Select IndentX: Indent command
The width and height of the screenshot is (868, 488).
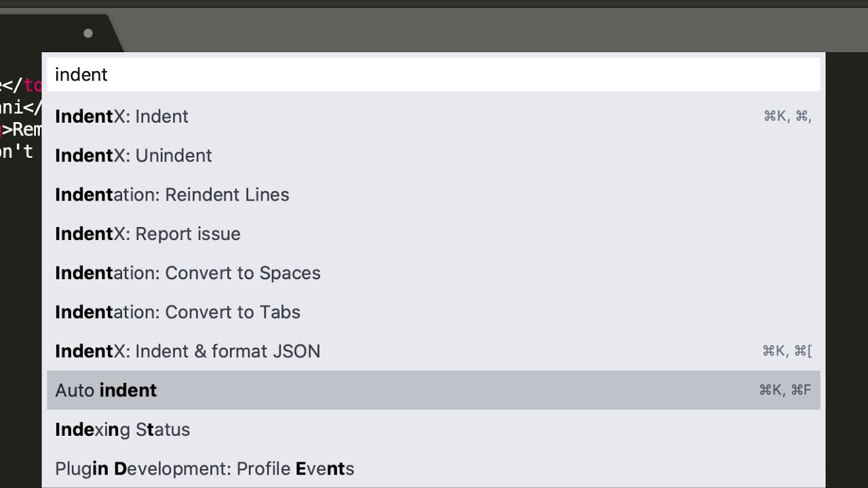433,117
